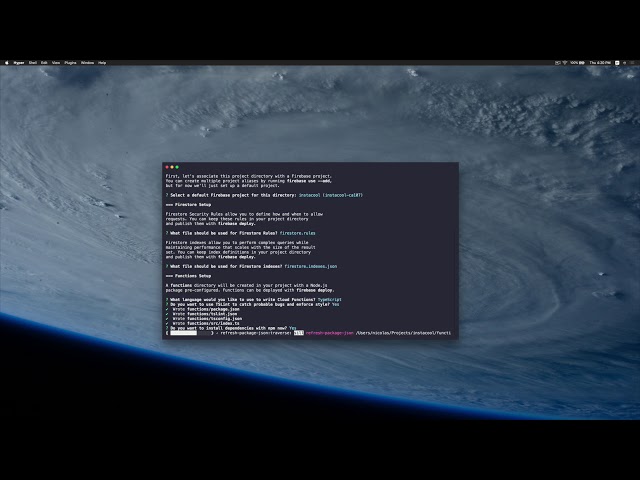Click the battery 100% indicator
The width and height of the screenshot is (640, 480).
[x=577, y=63]
